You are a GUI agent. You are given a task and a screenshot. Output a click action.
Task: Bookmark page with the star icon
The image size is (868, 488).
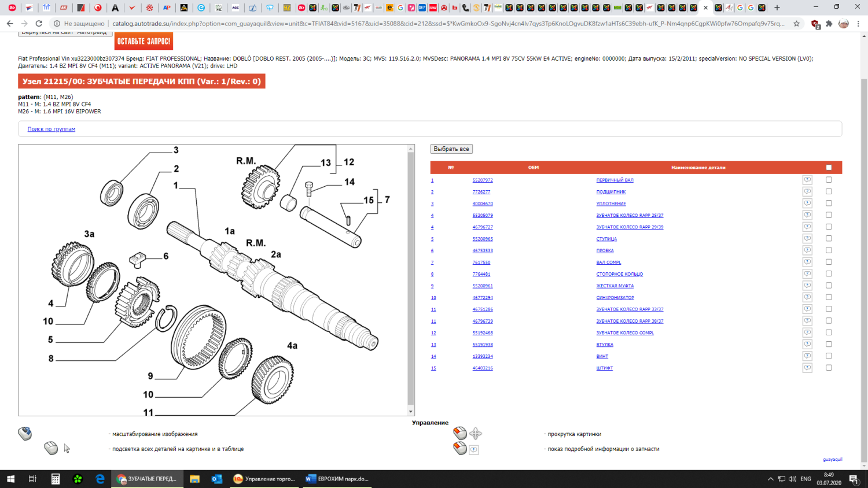tap(797, 24)
